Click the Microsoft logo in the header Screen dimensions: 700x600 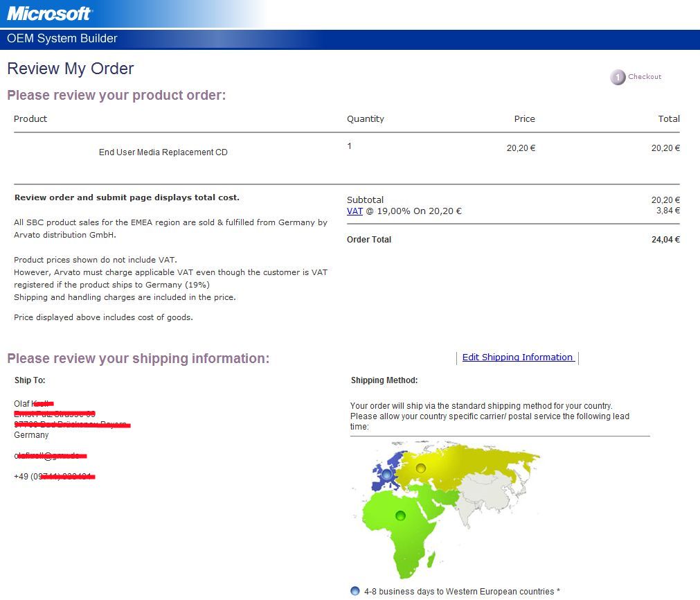pos(49,13)
